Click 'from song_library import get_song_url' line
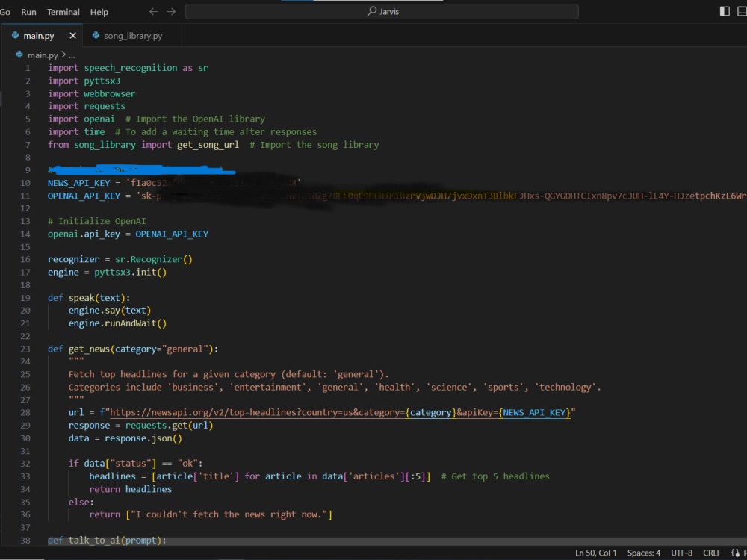The height and width of the screenshot is (560, 747). (143, 145)
